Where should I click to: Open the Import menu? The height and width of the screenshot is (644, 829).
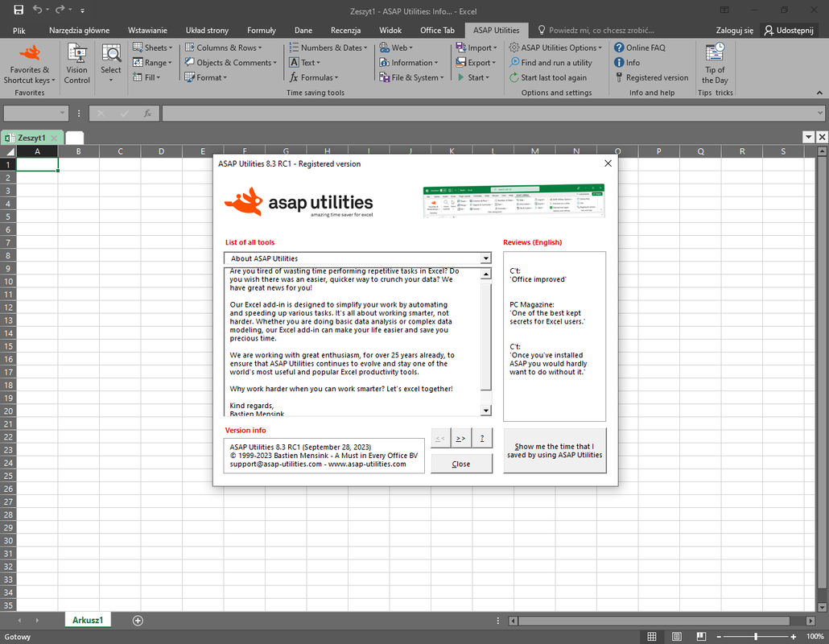tap(476, 47)
